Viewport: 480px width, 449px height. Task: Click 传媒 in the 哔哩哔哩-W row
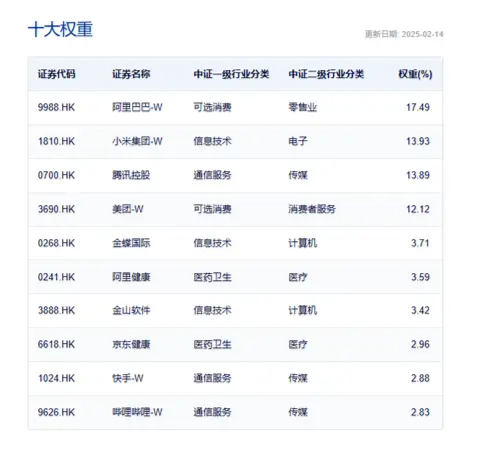pos(298,412)
